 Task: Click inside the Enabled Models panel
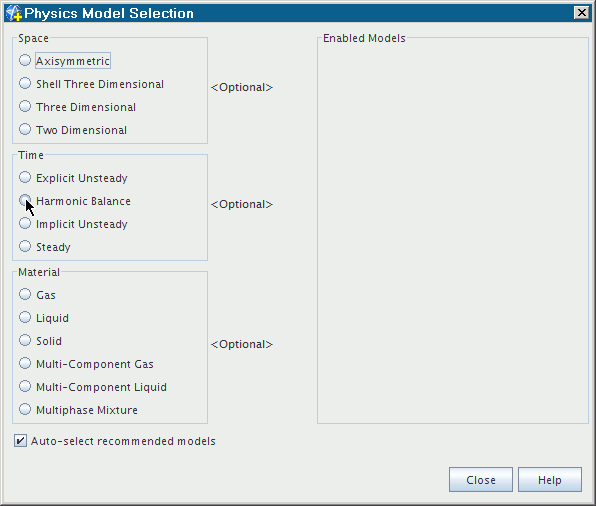coord(453,232)
